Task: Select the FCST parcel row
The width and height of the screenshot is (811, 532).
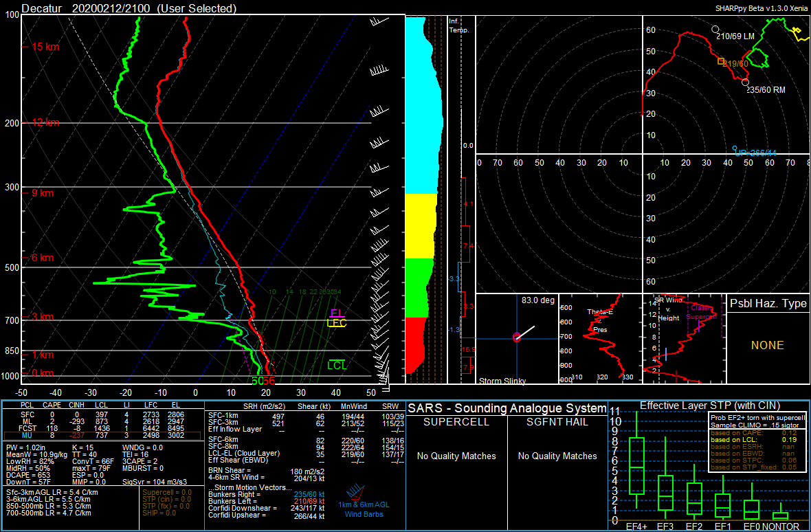Action: [x=103, y=429]
